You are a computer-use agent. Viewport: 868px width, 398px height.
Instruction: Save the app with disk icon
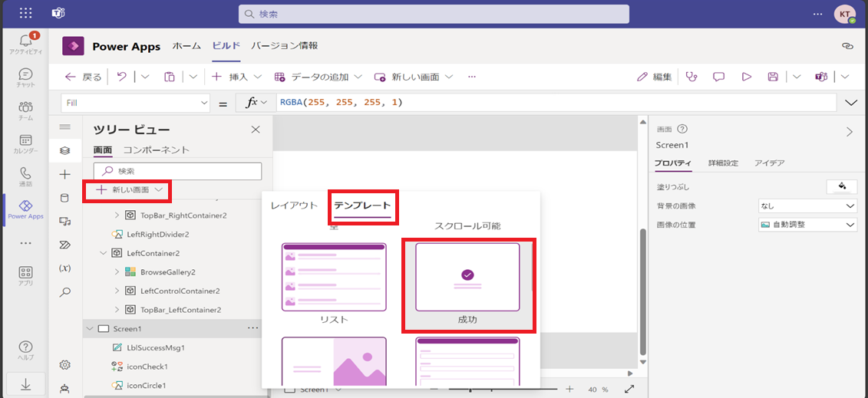point(774,77)
